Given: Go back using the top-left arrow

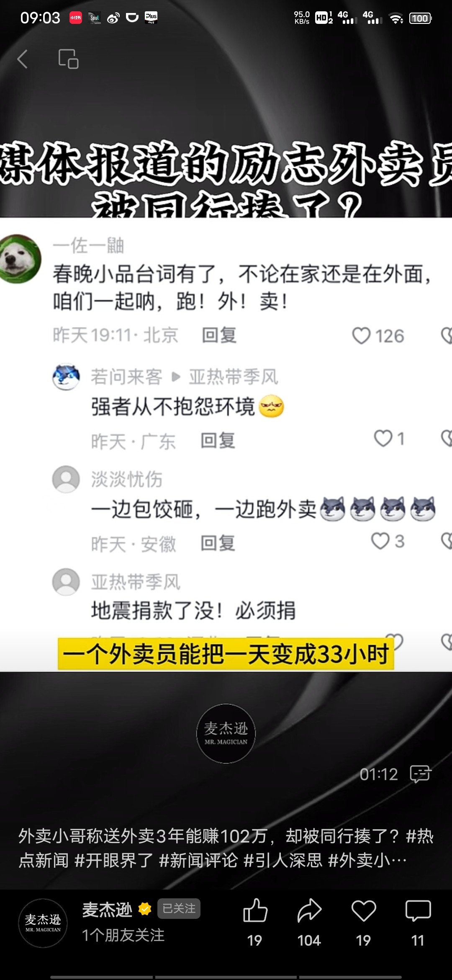Looking at the screenshot, I should [x=23, y=59].
